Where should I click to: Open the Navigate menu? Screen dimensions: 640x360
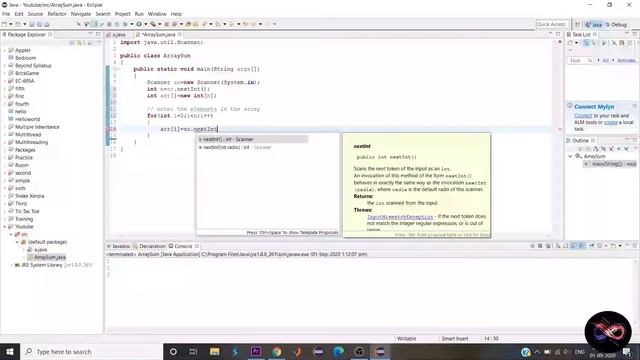(81, 14)
